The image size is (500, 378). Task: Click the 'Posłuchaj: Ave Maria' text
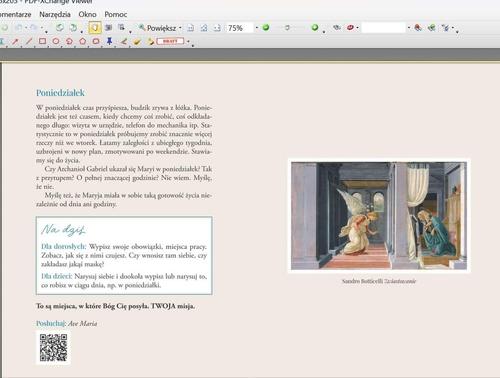(x=67, y=323)
